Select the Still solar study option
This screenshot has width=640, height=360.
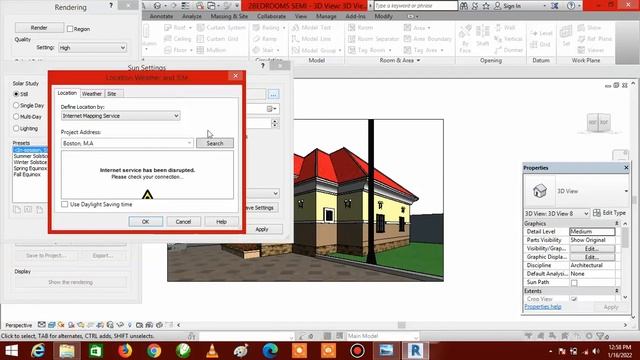[x=16, y=94]
